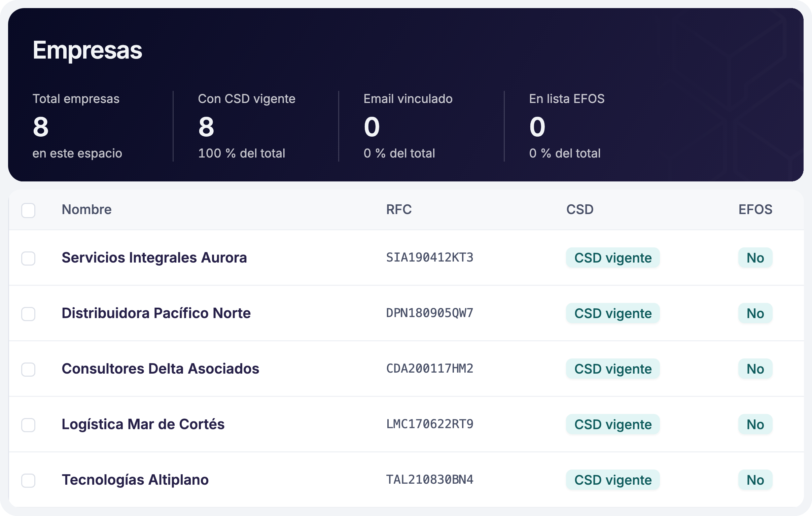Click EFOS No badge for Distribuidora Pacífico Norte

755,314
